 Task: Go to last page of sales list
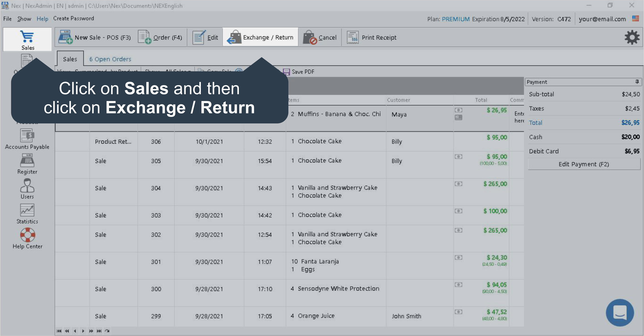click(99, 331)
